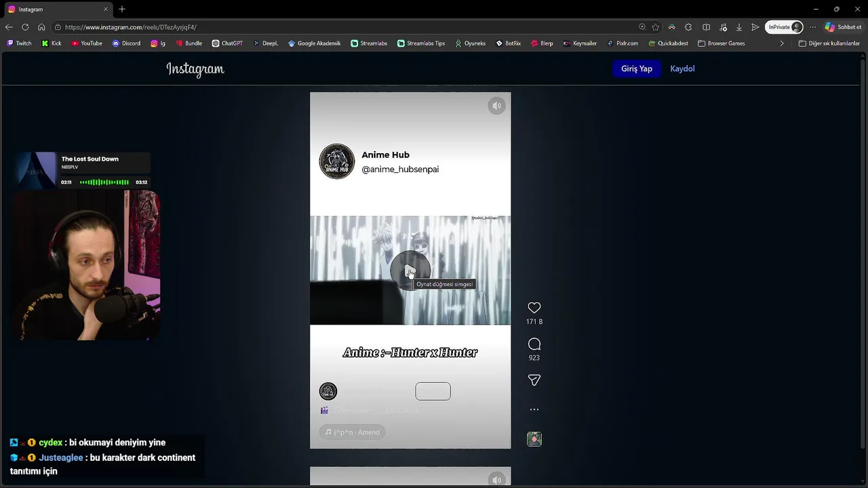Viewport: 868px width, 488px height.
Task: Close the Instagram tab
Action: tap(106, 9)
